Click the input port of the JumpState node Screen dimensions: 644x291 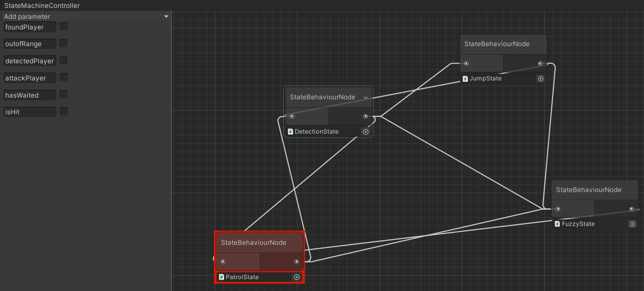[467, 63]
